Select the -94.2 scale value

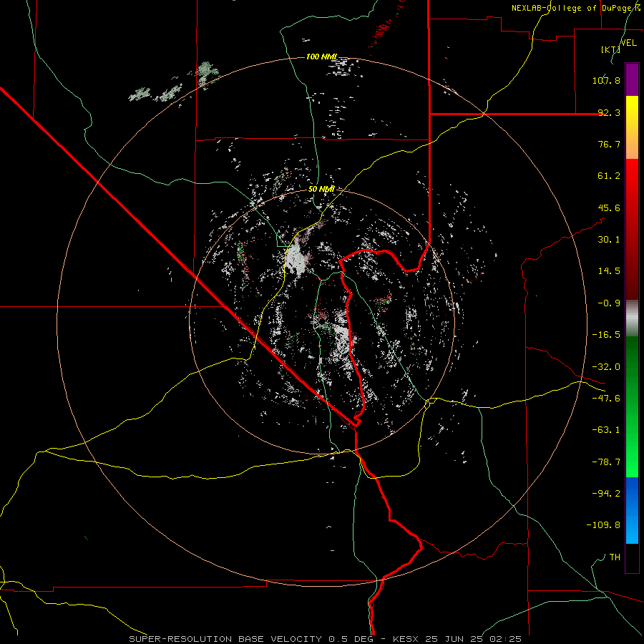(606, 494)
